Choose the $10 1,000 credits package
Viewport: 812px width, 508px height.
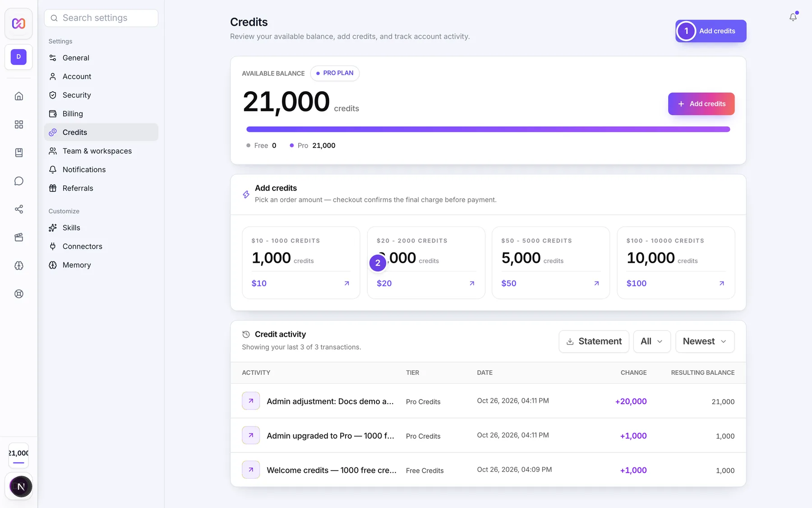(301, 262)
